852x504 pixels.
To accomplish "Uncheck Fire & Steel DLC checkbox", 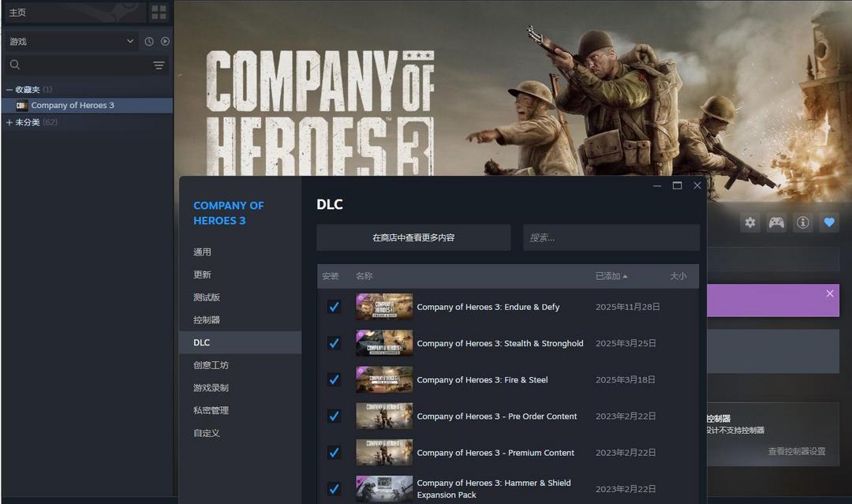I will pos(334,379).
